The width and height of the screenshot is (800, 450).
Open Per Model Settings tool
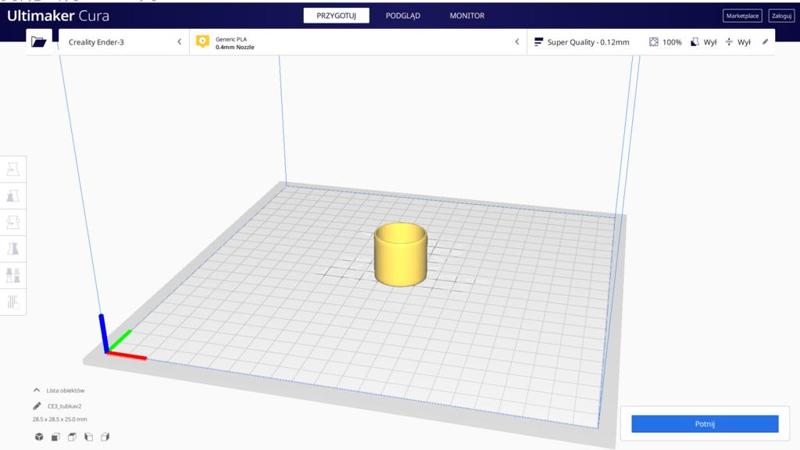coord(13,275)
